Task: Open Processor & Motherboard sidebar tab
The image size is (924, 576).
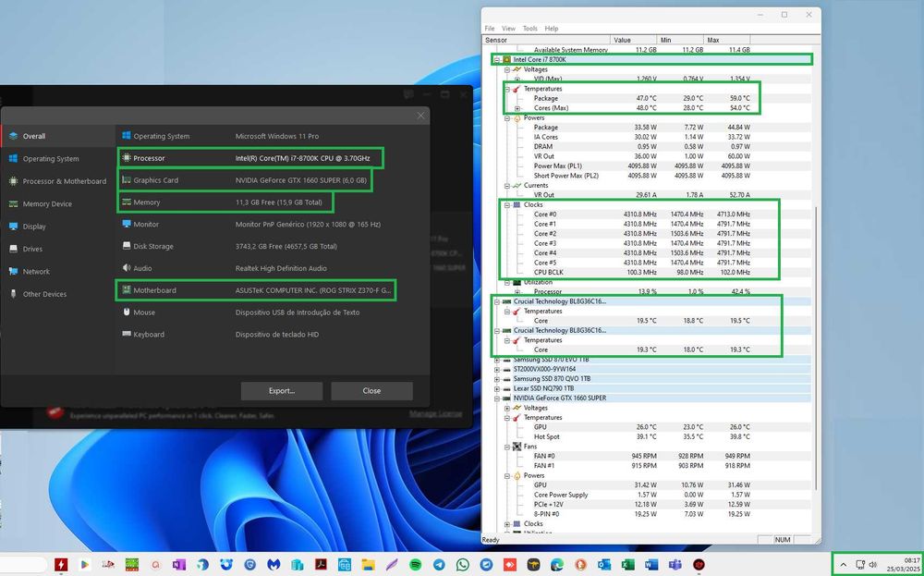Action: click(x=57, y=181)
